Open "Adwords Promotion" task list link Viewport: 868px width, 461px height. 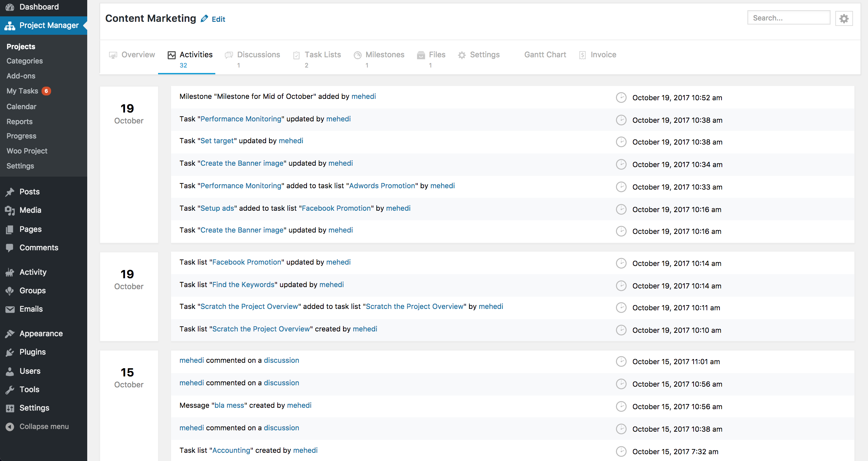(x=382, y=186)
